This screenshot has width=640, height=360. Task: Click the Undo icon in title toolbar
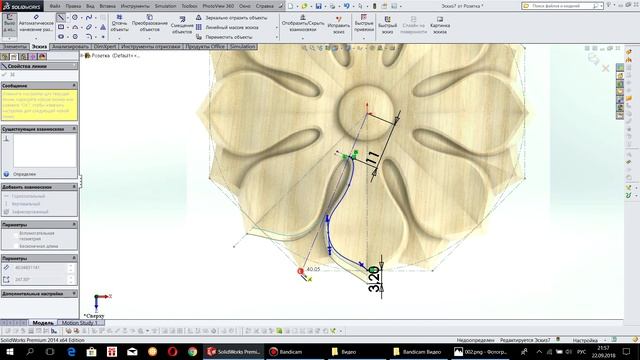pyautogui.click(x=346, y=6)
